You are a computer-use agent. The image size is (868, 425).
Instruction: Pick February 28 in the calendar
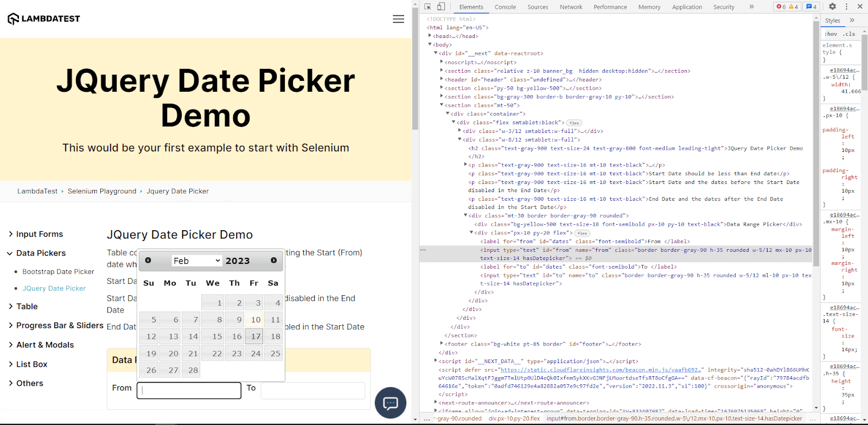click(191, 370)
